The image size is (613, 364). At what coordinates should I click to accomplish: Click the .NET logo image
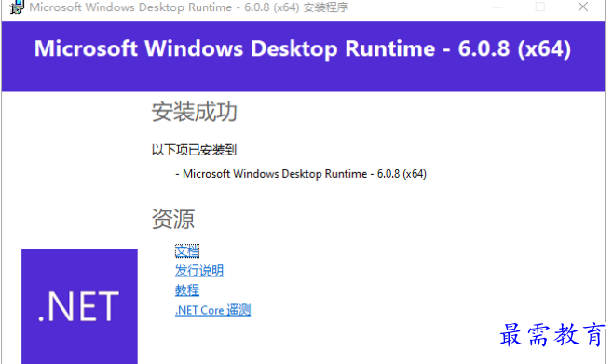click(x=79, y=306)
